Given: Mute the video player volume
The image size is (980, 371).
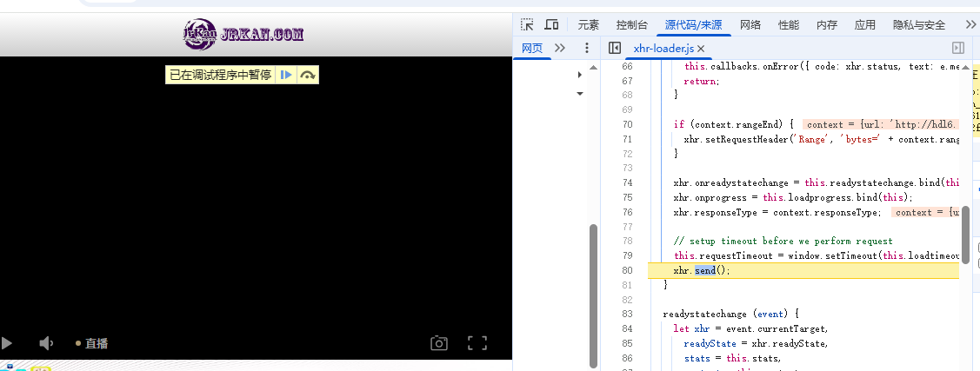Looking at the screenshot, I should tap(47, 343).
